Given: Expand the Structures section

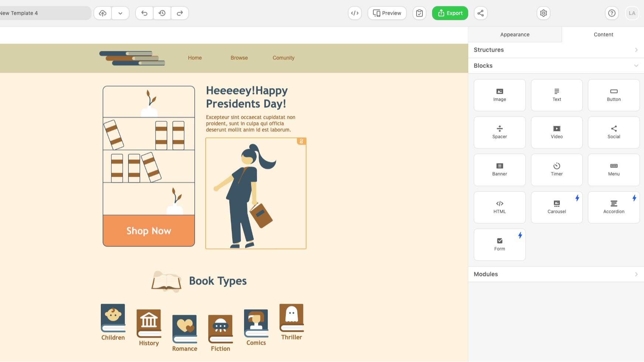Looking at the screenshot, I should [556, 50].
